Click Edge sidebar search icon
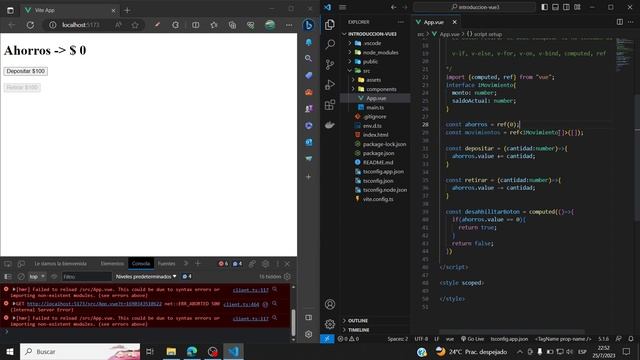Image resolution: width=640 pixels, height=360 pixels. [309, 58]
